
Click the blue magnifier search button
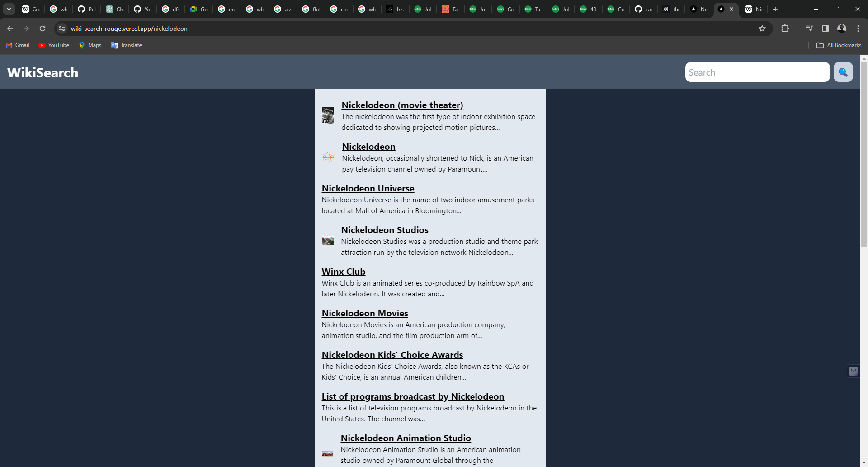click(x=843, y=72)
